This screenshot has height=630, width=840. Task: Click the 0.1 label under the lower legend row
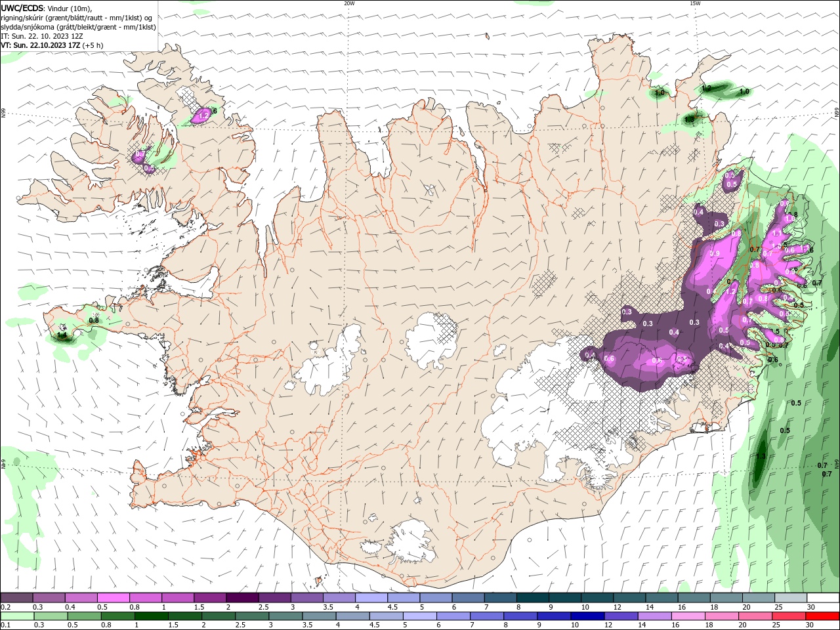pyautogui.click(x=5, y=625)
